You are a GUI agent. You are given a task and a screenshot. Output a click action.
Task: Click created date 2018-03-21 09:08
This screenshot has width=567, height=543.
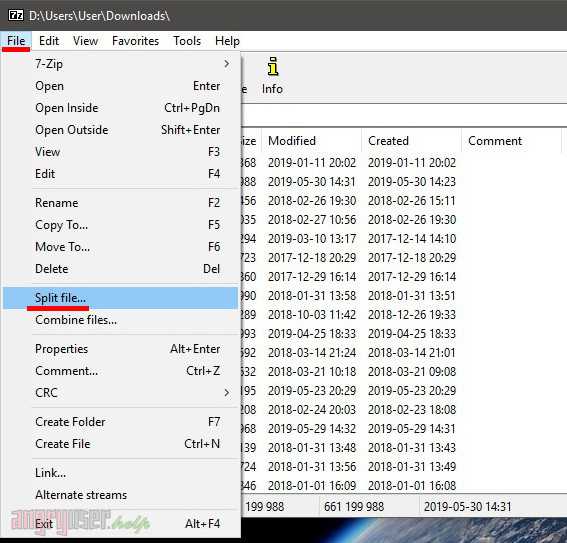pos(412,372)
